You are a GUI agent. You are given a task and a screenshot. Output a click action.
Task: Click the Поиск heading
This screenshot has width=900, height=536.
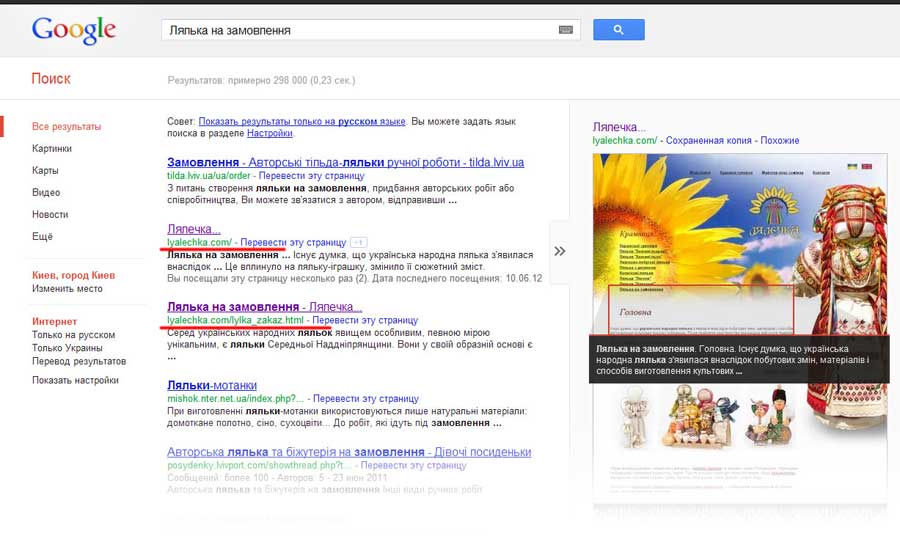tap(51, 79)
